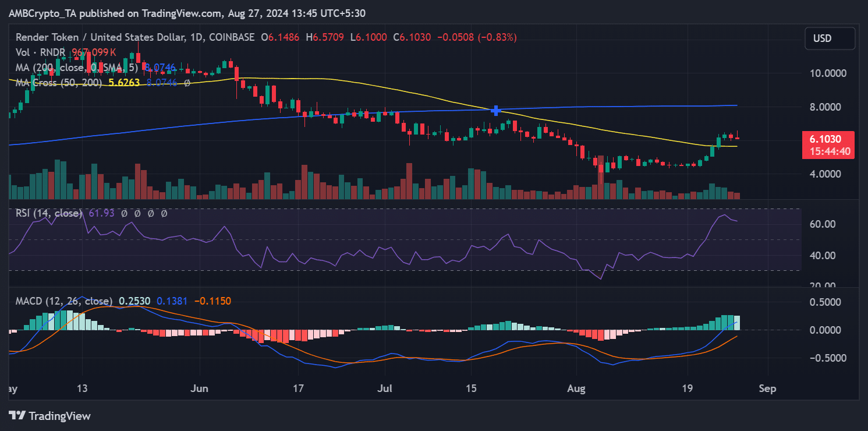Viewport: 868px width, 431px height.
Task: Click the MA (200, close, 0, SMA, 5) legend
Action: pyautogui.click(x=77, y=68)
